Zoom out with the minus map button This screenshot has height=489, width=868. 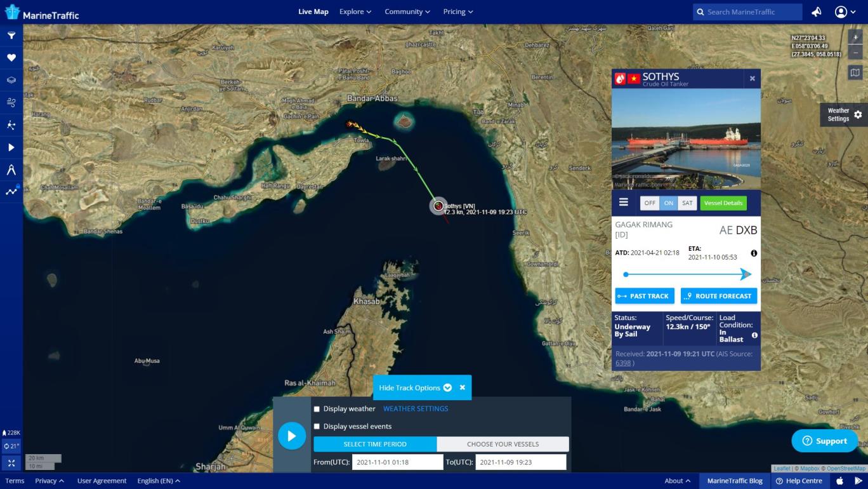[x=855, y=52]
